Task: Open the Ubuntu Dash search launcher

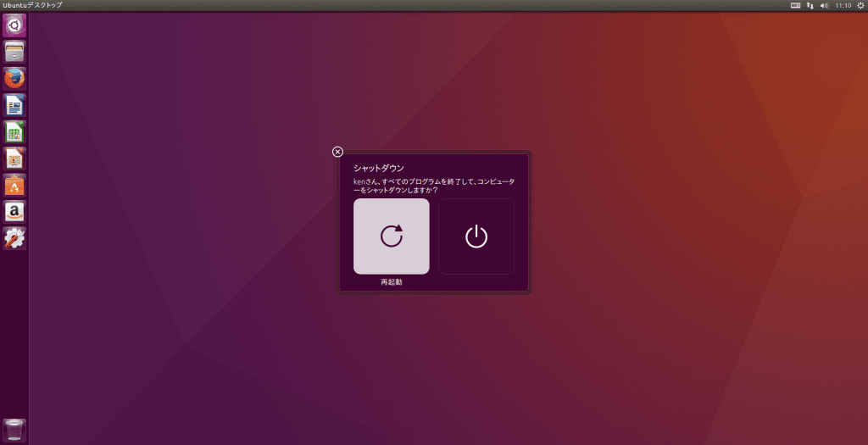Action: click(x=14, y=25)
